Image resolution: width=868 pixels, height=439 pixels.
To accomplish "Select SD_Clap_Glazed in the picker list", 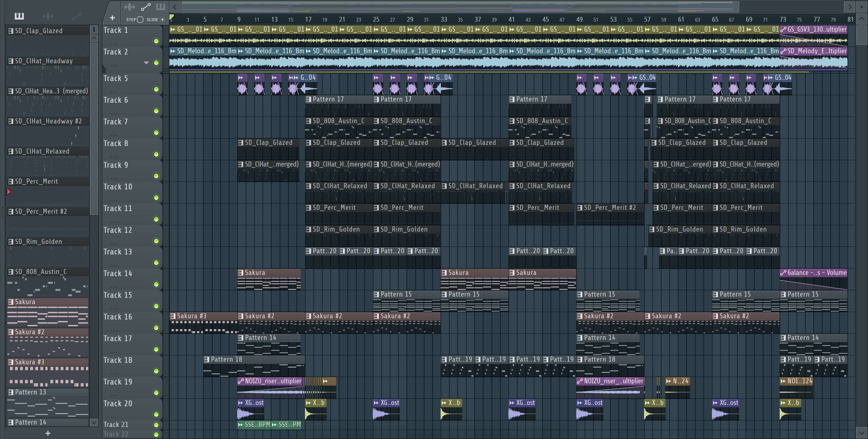I will (x=48, y=31).
